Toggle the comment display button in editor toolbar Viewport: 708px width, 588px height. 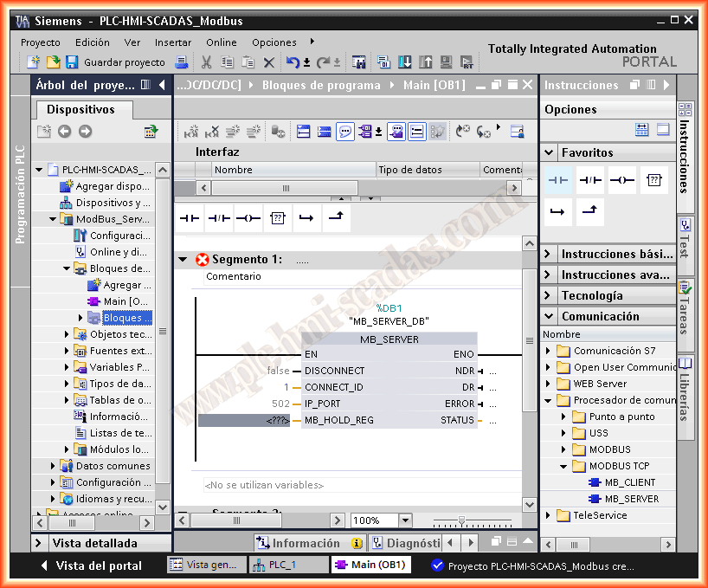344,132
